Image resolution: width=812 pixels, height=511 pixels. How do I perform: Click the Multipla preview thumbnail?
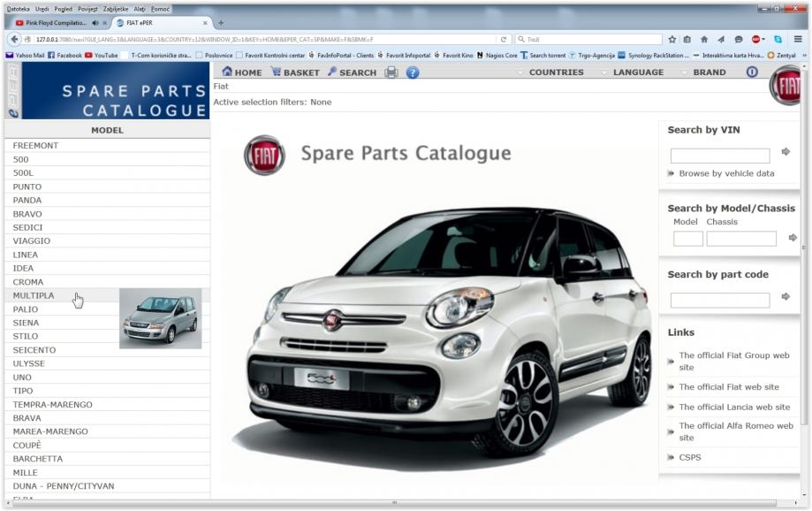(161, 318)
